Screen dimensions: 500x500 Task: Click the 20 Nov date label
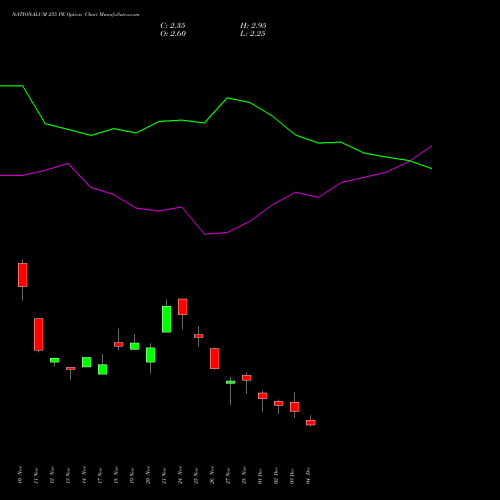pyautogui.click(x=148, y=475)
